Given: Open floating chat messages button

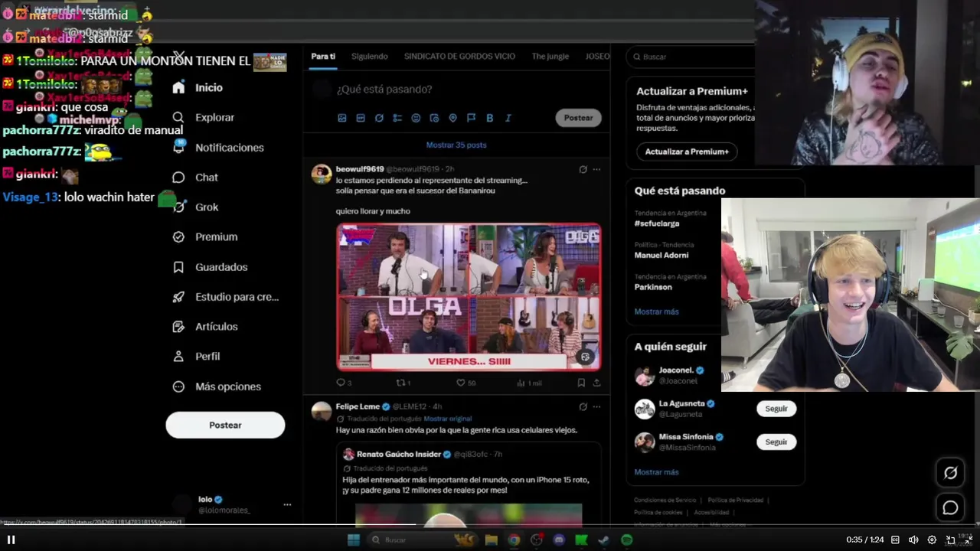Looking at the screenshot, I should click(950, 507).
